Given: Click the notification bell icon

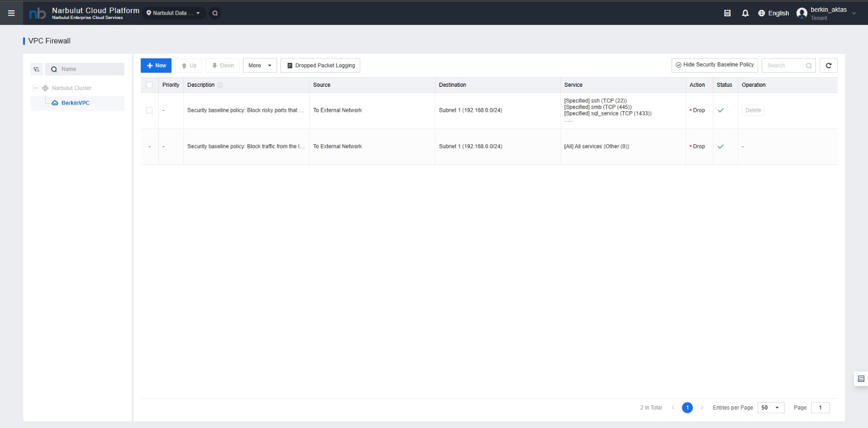Looking at the screenshot, I should tap(745, 13).
